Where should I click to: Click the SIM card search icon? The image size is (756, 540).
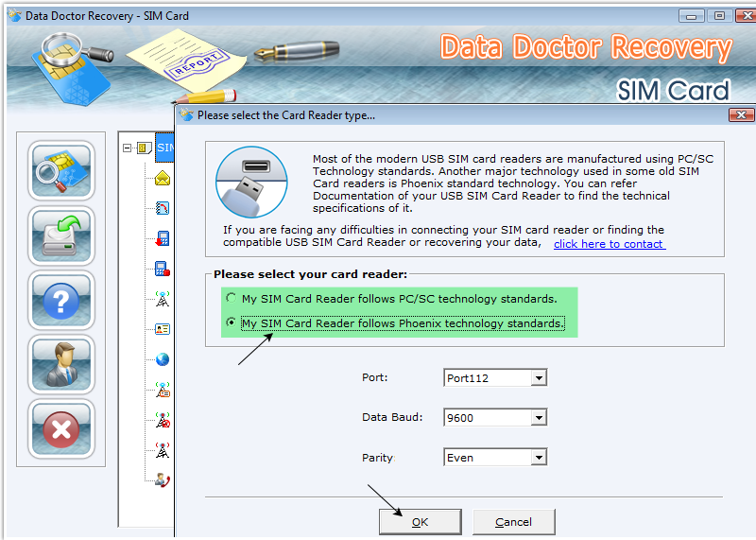[x=61, y=170]
